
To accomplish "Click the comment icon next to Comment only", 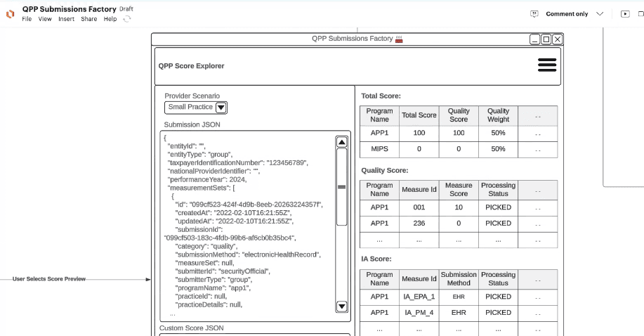I will [534, 14].
